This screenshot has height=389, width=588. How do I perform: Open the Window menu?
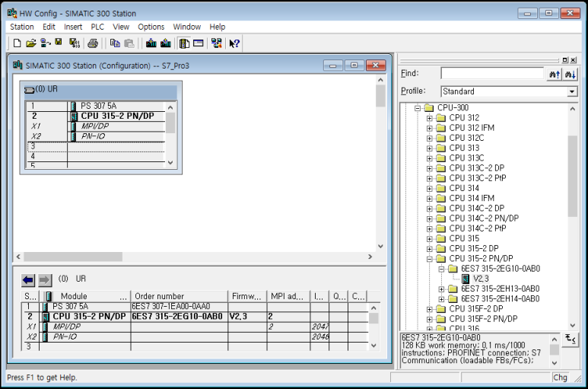187,27
